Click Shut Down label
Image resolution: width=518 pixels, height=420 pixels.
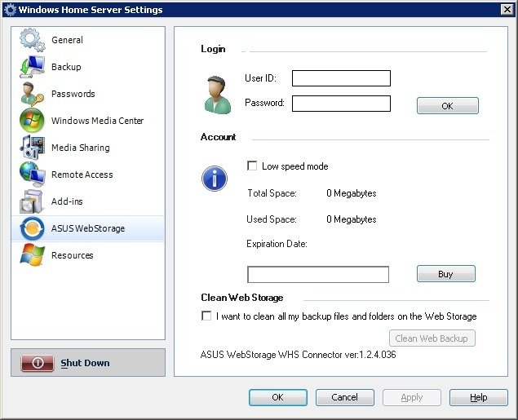coord(85,363)
